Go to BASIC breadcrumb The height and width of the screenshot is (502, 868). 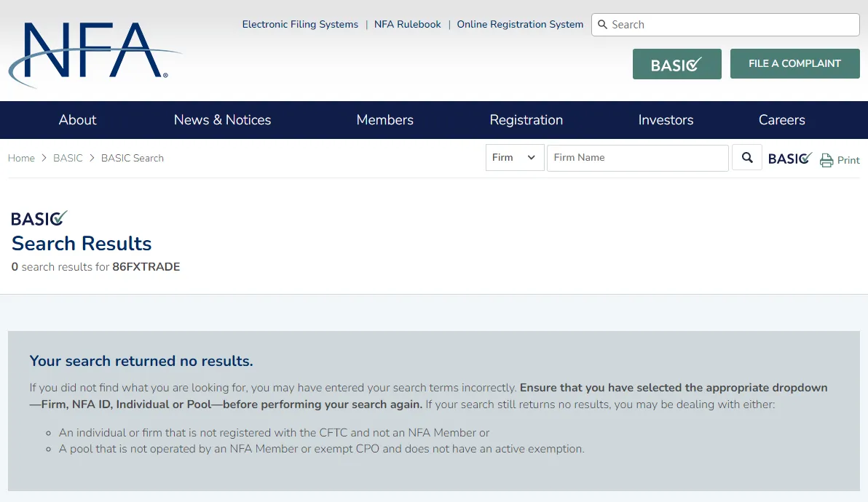click(x=68, y=158)
